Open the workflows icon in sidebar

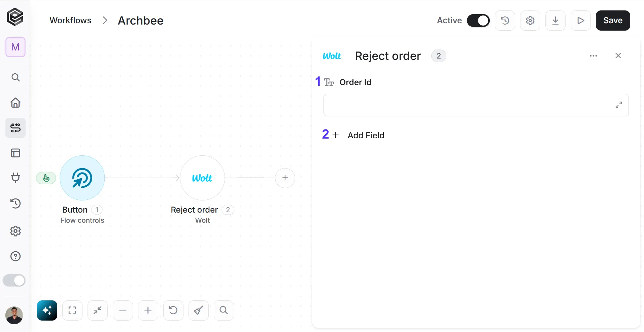[15, 128]
